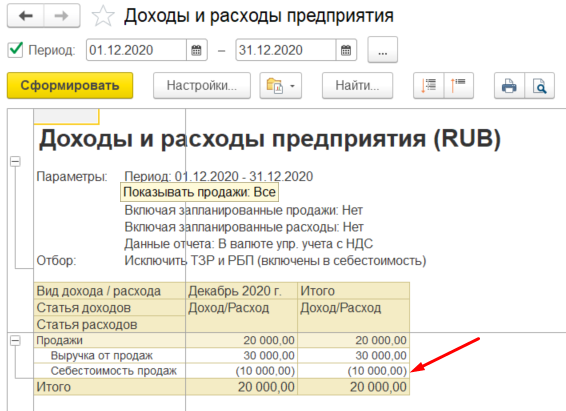
Task: Open calendar for start date 01.12.2020
Action: [x=196, y=50]
